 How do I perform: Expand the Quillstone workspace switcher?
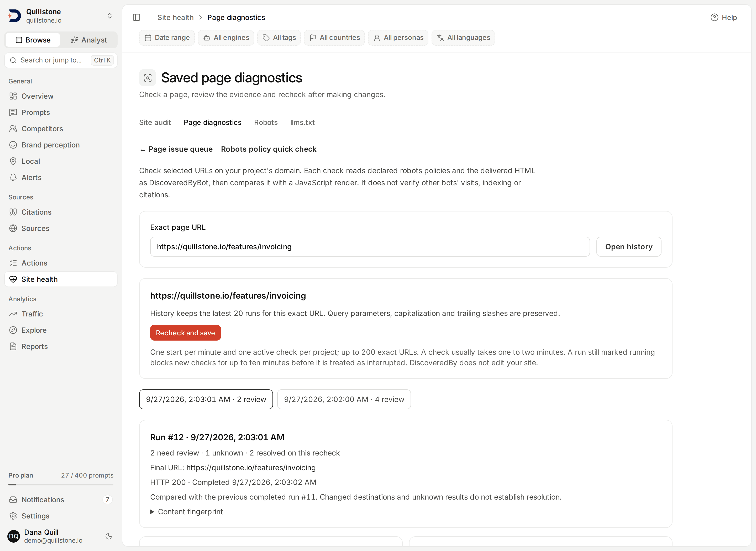(110, 16)
